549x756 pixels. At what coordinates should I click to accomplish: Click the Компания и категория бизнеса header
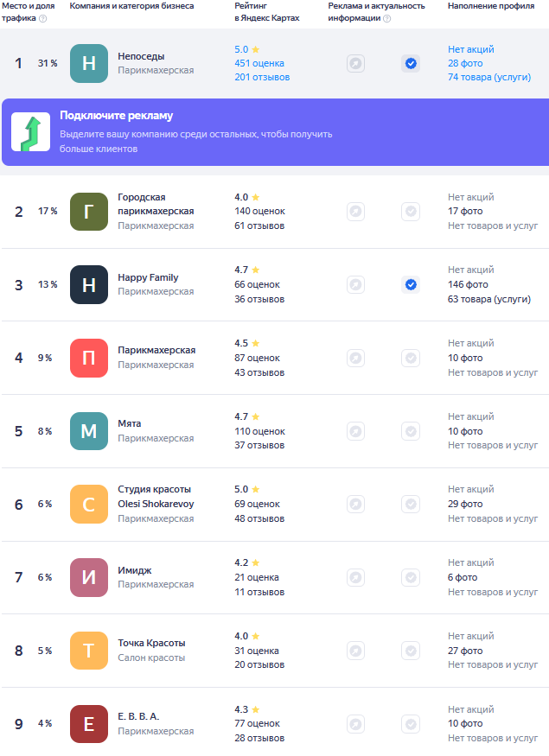(131, 6)
